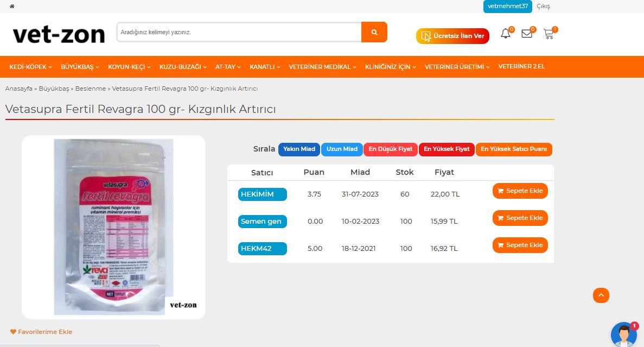The image size is (644, 347).
Task: Click the vet-zon logo
Action: [59, 35]
